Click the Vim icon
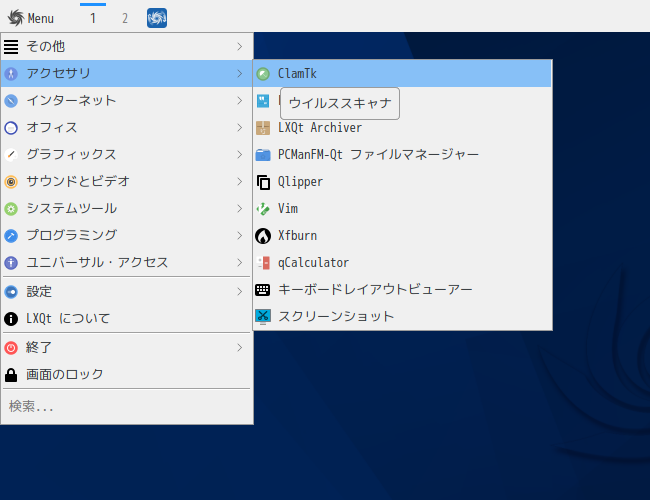650x500 pixels. (x=263, y=209)
